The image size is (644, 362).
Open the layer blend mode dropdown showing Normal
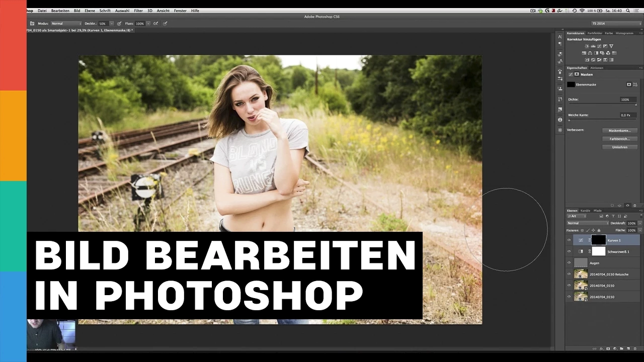tap(588, 223)
